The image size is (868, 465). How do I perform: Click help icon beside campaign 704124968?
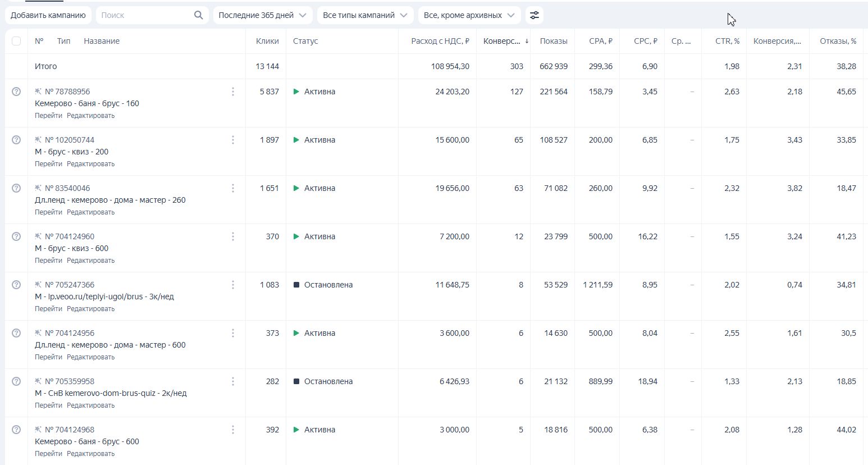pos(16,430)
